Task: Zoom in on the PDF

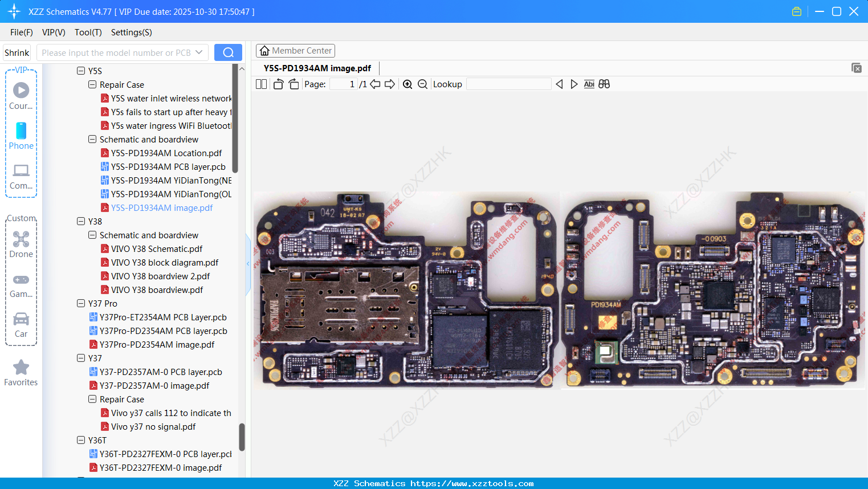Action: coord(407,84)
